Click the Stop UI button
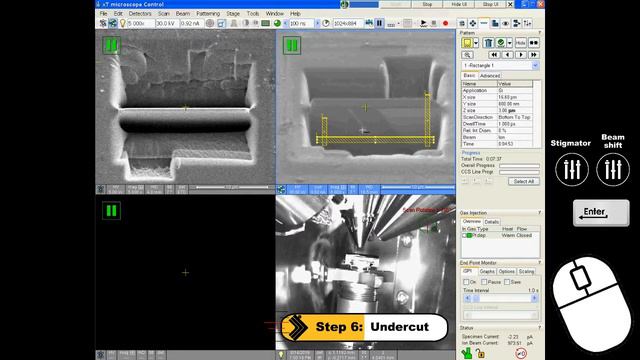This screenshot has width=640, height=360. tap(491, 4)
